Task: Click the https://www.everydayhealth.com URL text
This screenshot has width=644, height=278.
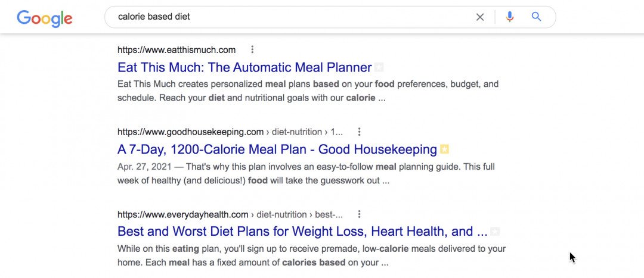Action: pyautogui.click(x=183, y=214)
